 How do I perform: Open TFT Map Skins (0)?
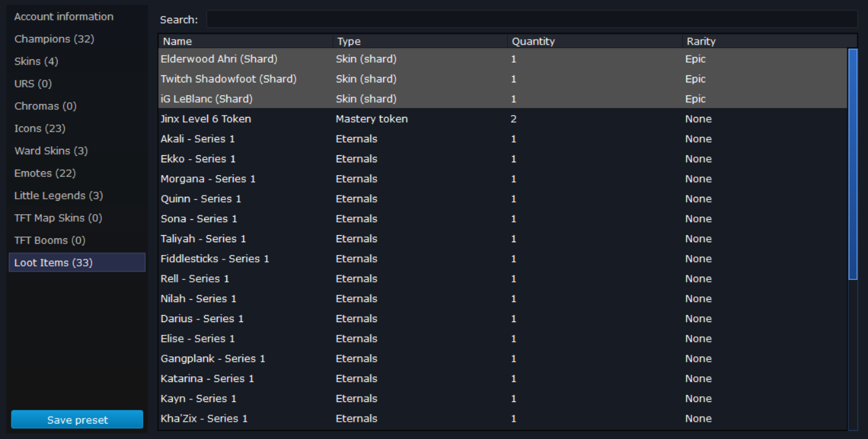pyautogui.click(x=77, y=218)
